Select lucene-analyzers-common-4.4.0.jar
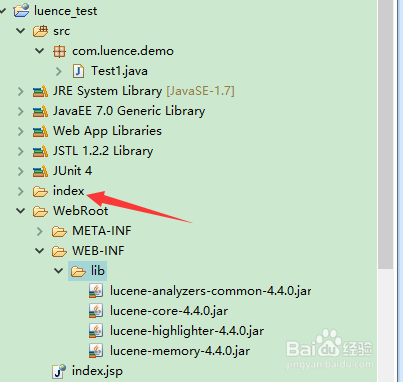This screenshot has width=403, height=382. [x=211, y=291]
